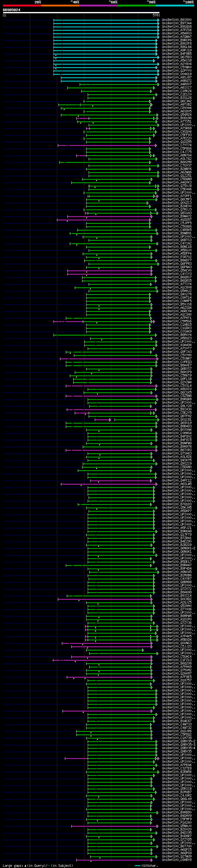Click the query end position 578
197x868 pixels.
[155, 15]
